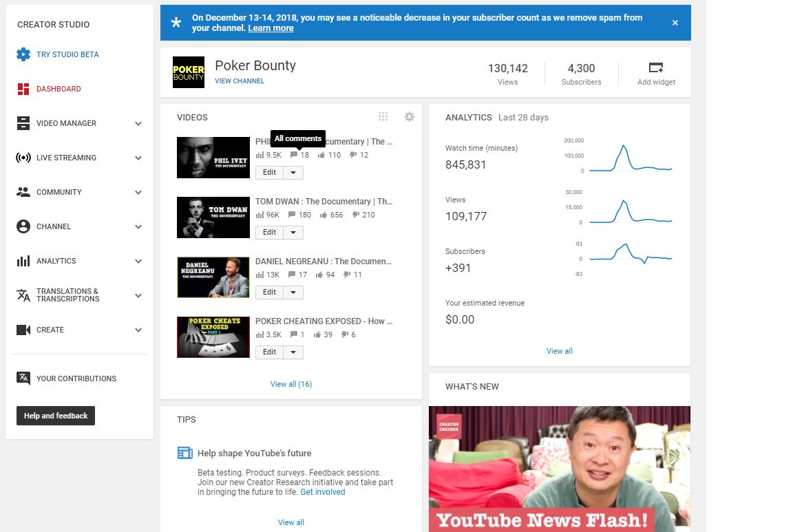Follow the Learn more link in banner
Image resolution: width=793 pixels, height=532 pixels.
click(x=271, y=28)
